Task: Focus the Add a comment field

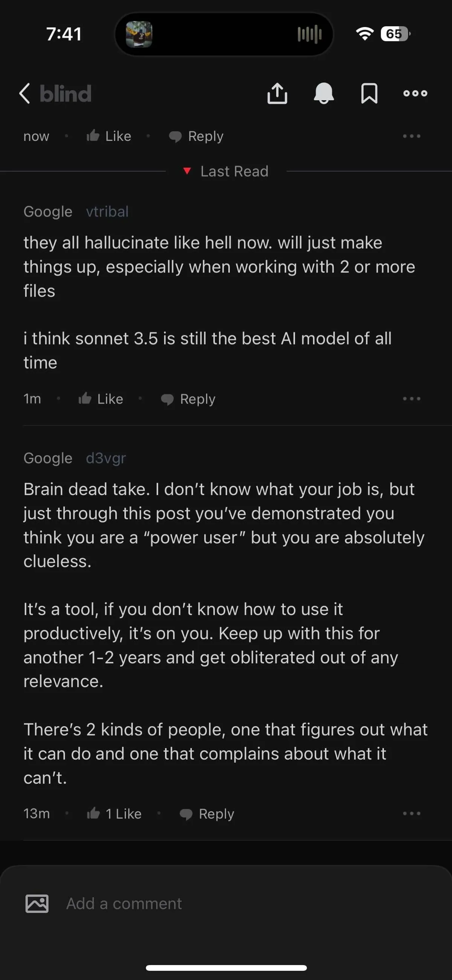Action: point(228,904)
